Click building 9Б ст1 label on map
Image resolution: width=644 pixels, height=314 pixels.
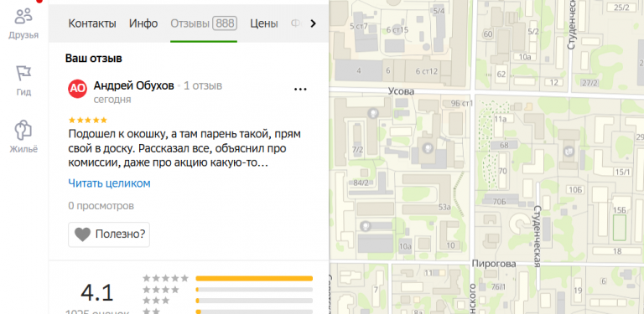pyautogui.click(x=462, y=103)
